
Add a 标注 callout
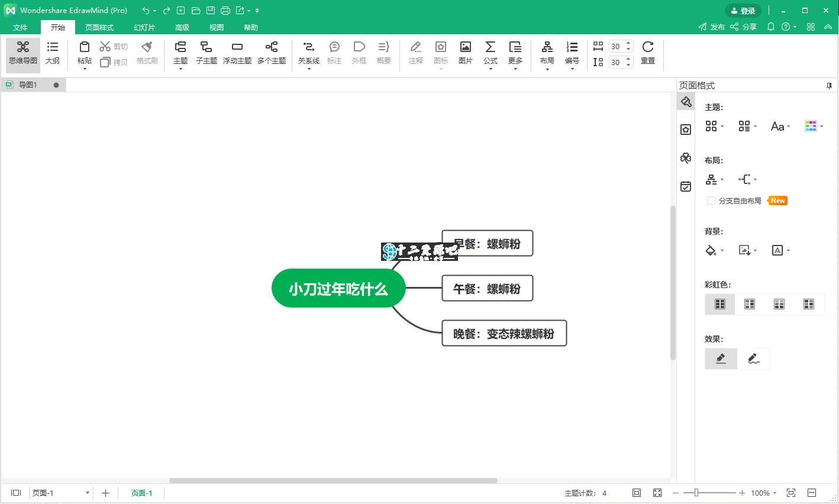[334, 53]
